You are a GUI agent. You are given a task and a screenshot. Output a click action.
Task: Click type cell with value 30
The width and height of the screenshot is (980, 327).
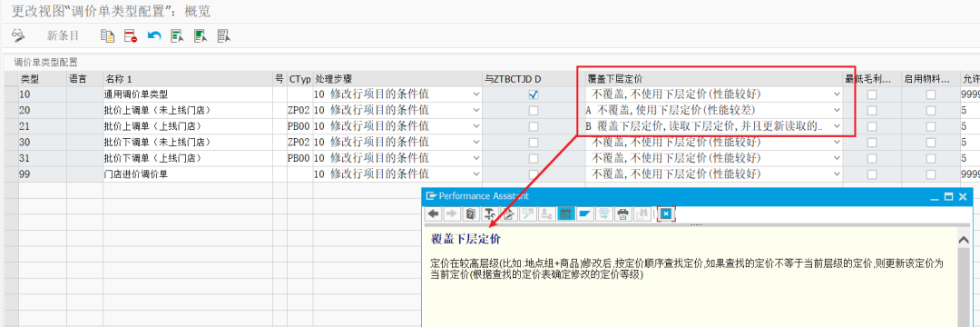[x=43, y=142]
